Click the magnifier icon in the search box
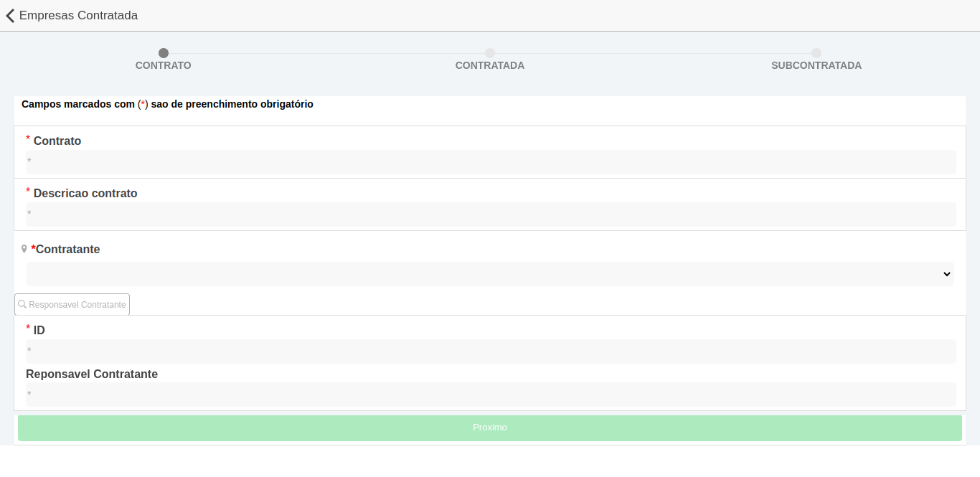This screenshot has height=477, width=980. (x=22, y=304)
